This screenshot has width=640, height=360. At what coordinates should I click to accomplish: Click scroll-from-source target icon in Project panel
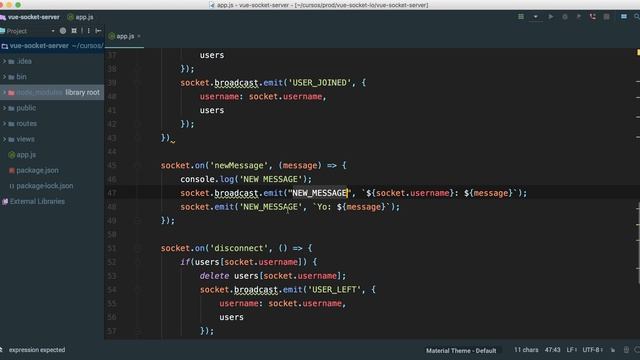63,31
